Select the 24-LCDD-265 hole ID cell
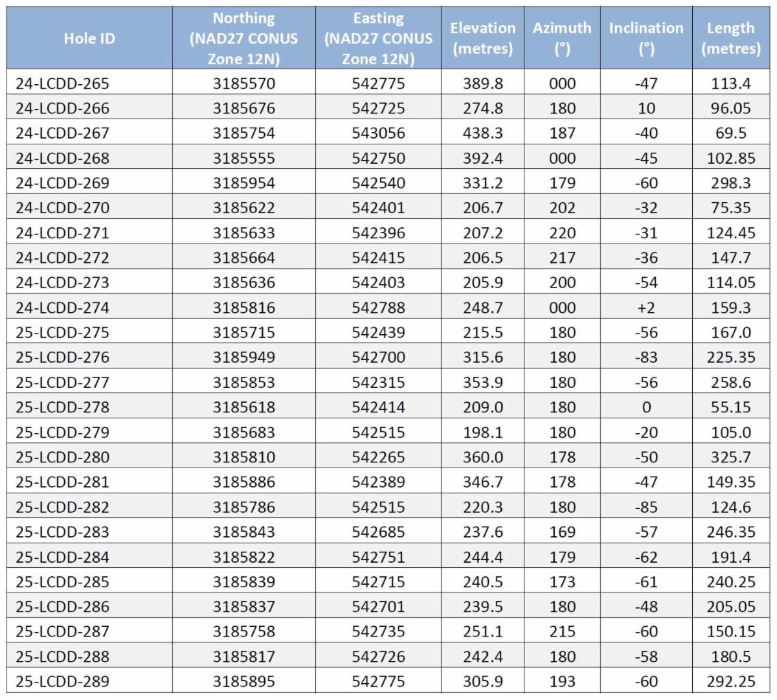This screenshot has height=700, width=777. click(x=63, y=84)
